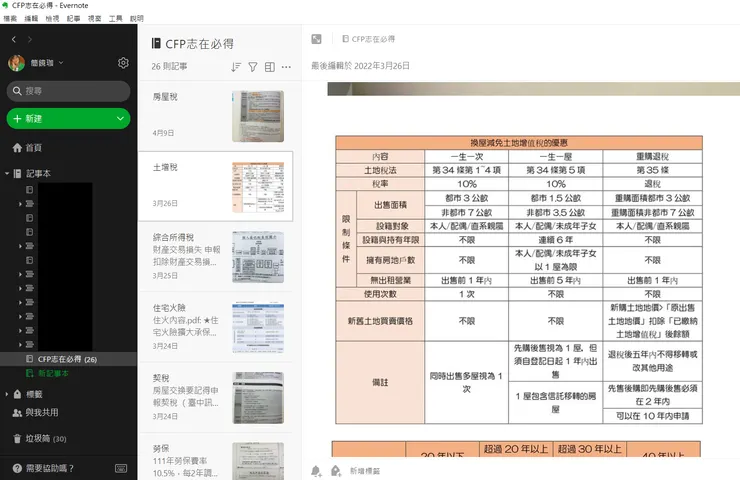This screenshot has height=480, width=740.
Task: Click the 一生一屋 column header cell
Action: point(556,156)
